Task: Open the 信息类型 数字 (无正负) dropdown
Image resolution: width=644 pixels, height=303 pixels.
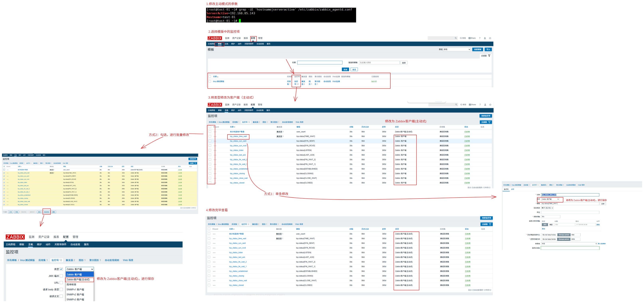Action: (x=547, y=208)
